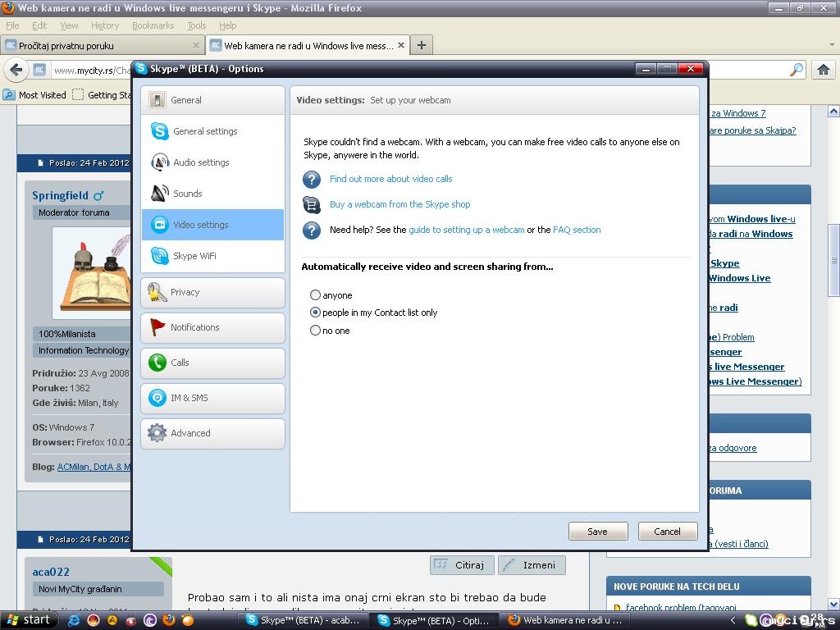Click question mark icon beside 'Need help?'
Viewport: 840px width, 630px height.
pos(312,231)
